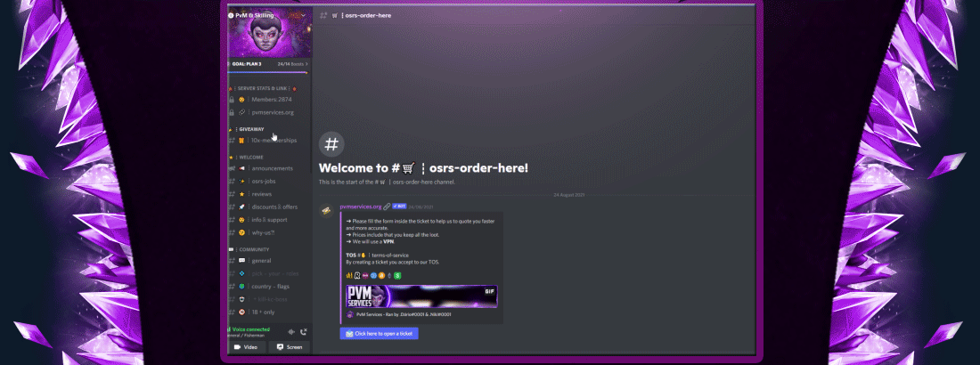Open the PVM Services GIF banner
Viewport: 980px width, 365px height.
coord(422,296)
